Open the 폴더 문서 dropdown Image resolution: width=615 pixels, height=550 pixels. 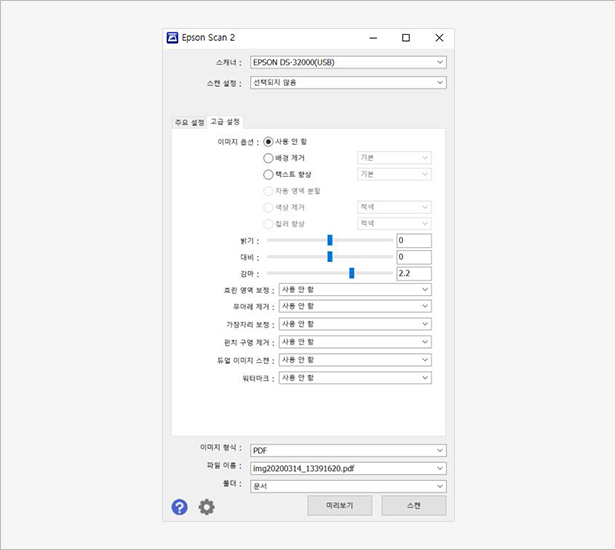point(348,486)
